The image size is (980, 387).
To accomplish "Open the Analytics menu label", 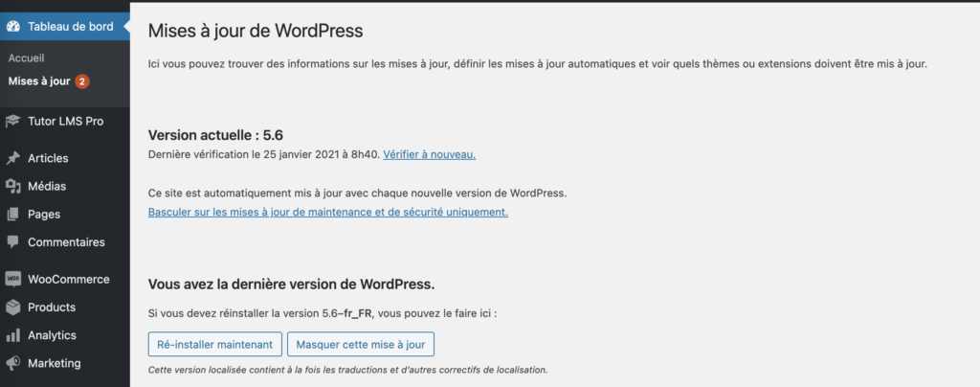I will click(x=52, y=335).
